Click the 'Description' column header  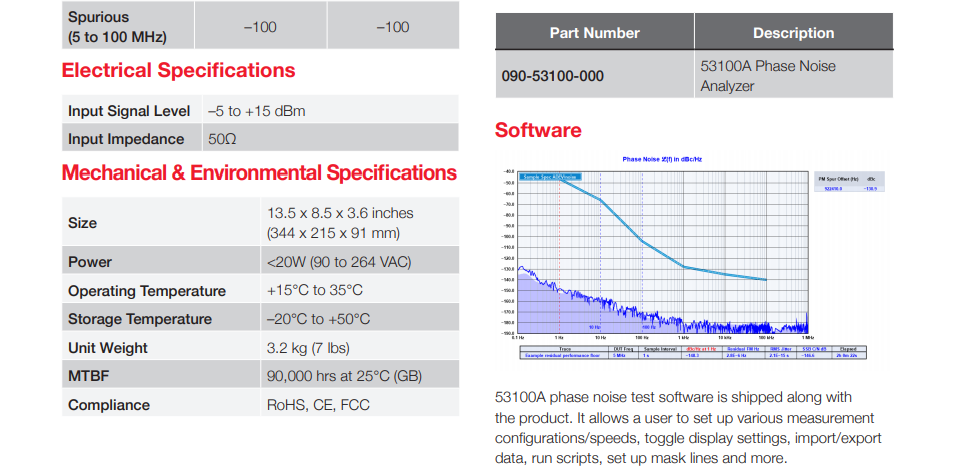pos(793,33)
